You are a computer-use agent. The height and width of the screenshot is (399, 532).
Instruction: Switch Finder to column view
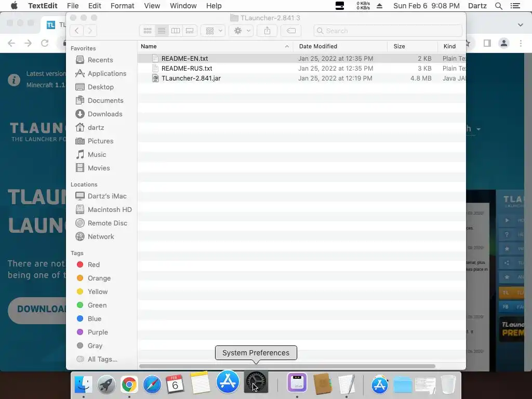(176, 31)
